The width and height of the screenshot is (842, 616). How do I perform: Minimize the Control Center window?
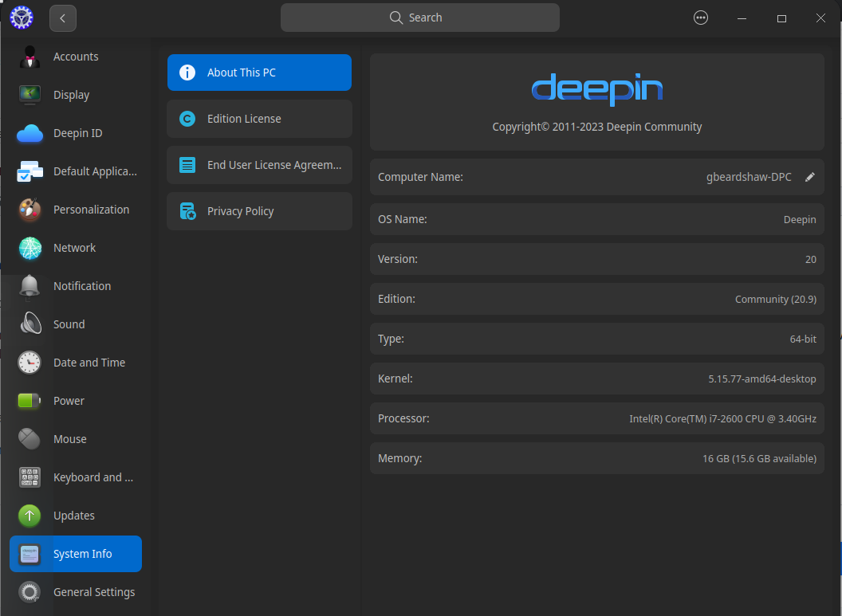click(742, 18)
